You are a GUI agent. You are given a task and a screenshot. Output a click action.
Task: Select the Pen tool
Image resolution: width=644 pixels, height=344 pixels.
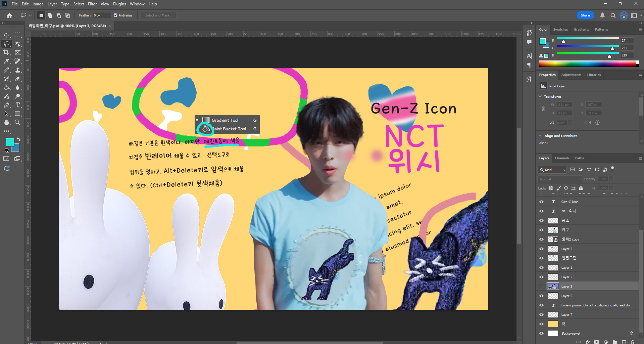(6, 105)
